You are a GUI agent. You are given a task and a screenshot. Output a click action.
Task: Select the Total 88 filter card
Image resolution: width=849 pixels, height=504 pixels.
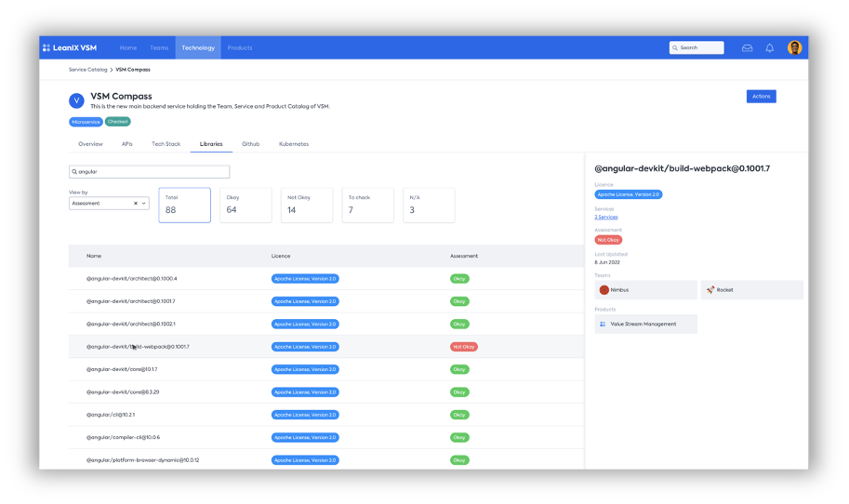click(185, 206)
